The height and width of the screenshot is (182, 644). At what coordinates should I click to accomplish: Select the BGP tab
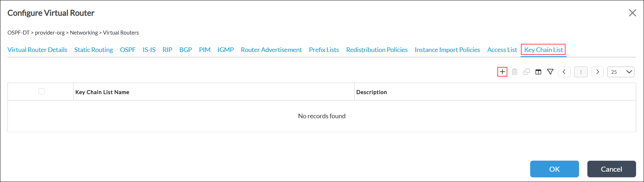(186, 50)
